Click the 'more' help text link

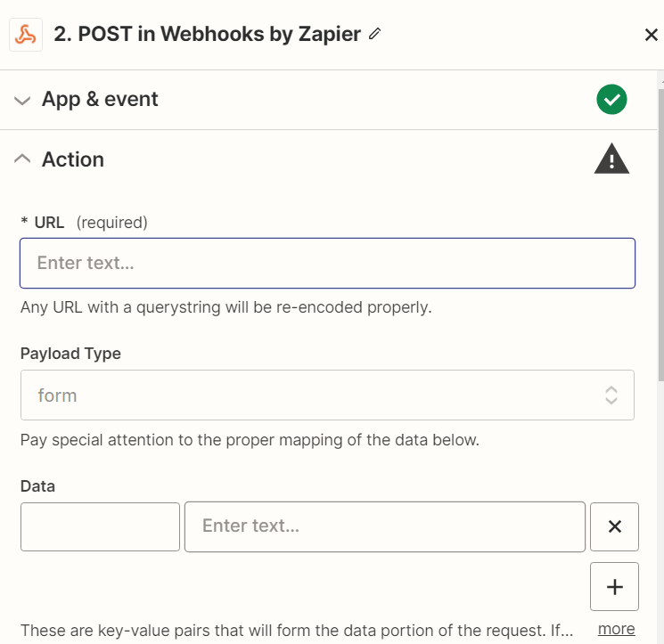[x=616, y=629]
